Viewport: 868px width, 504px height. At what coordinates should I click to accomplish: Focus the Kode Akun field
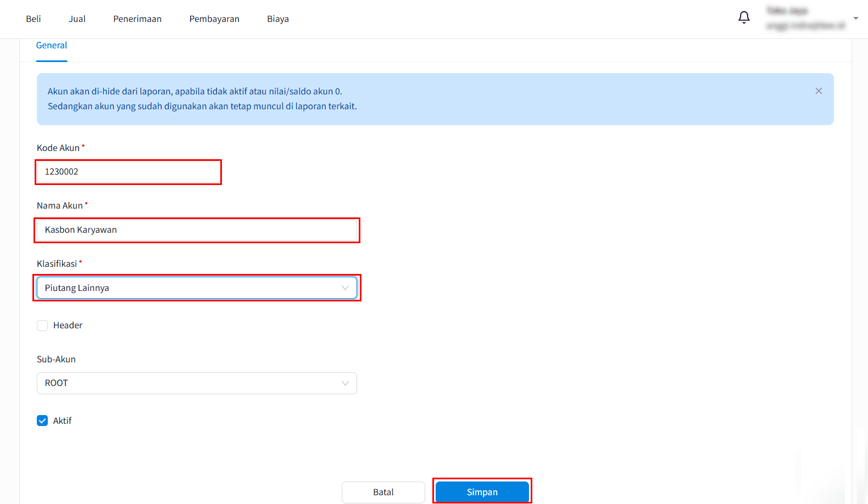click(128, 172)
